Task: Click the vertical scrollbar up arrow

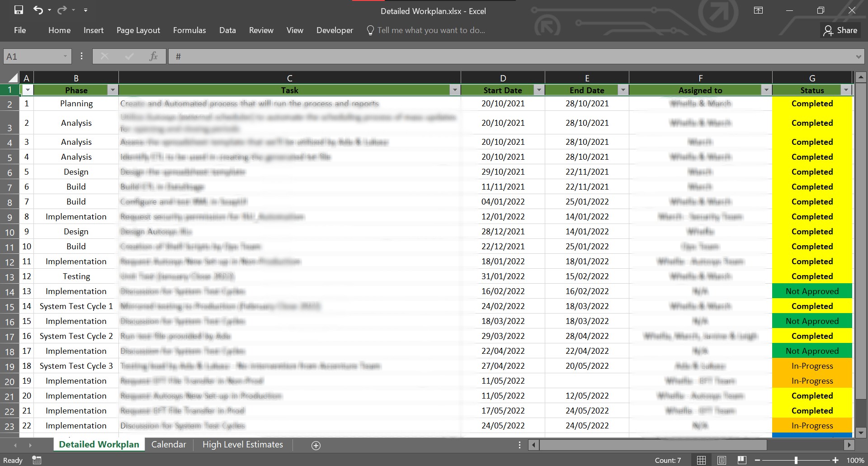Action: 861,77
